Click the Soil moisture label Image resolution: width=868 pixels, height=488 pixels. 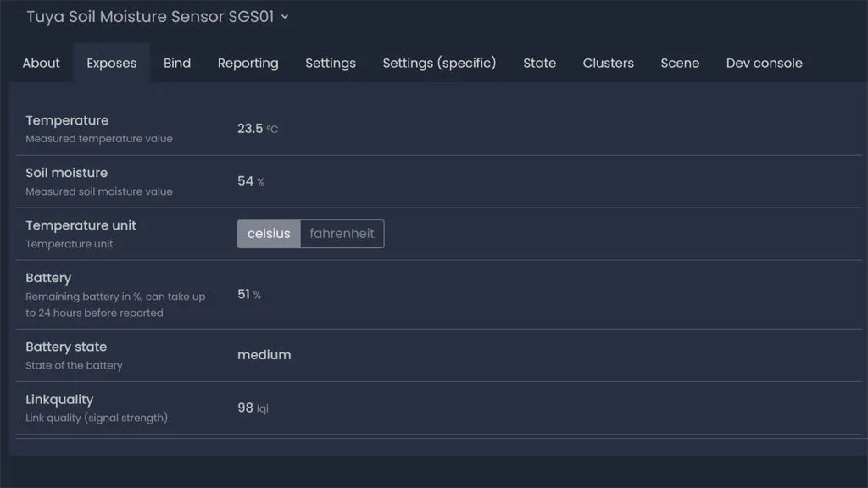[66, 173]
